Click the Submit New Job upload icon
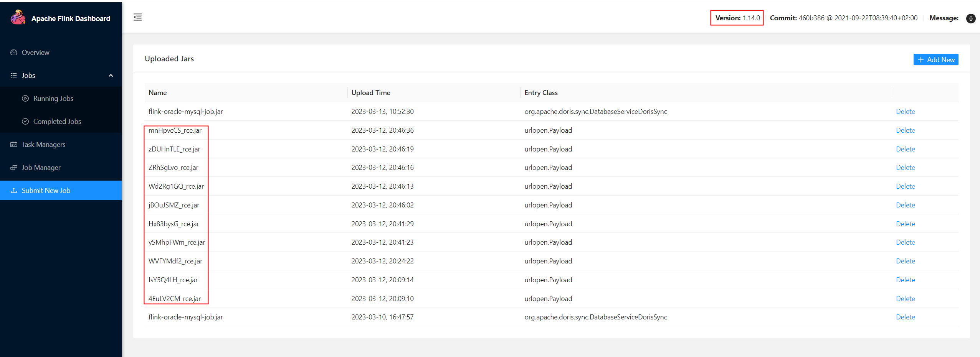Viewport: 980px width, 357px height. tap(14, 191)
